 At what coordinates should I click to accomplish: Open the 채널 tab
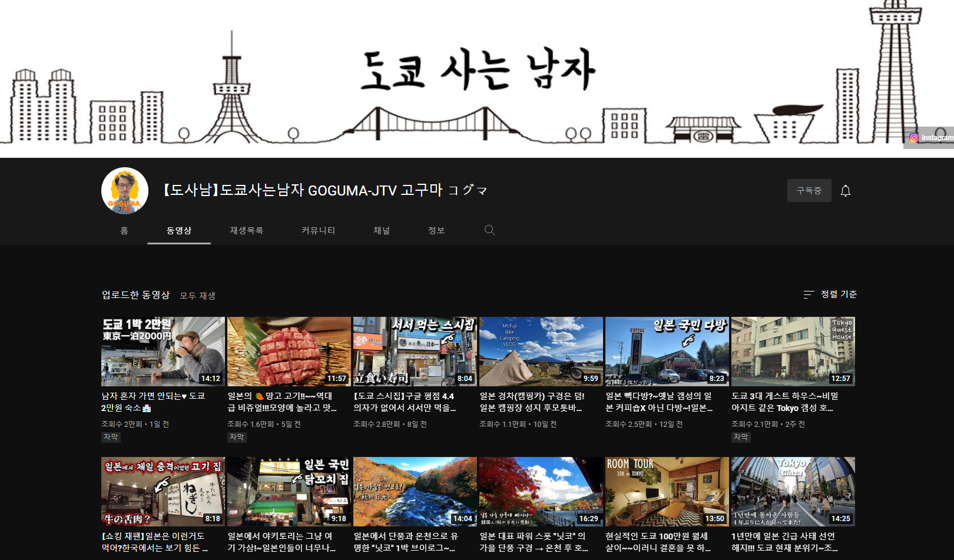tap(382, 230)
